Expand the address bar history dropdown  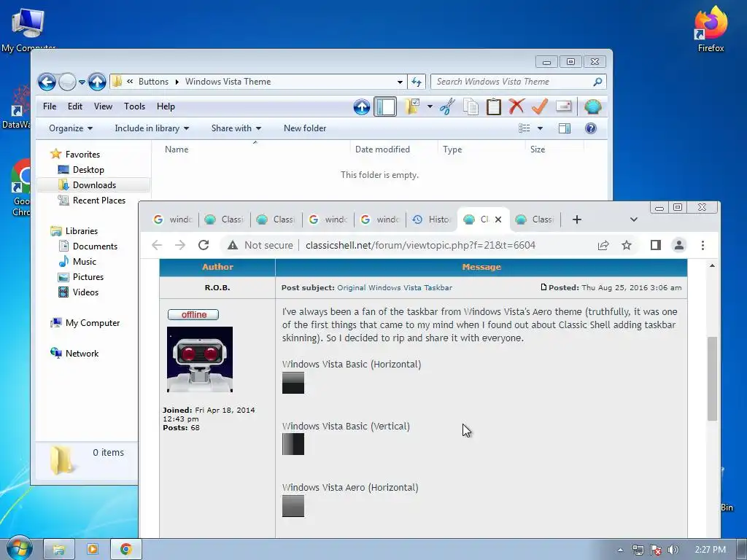coord(400,82)
